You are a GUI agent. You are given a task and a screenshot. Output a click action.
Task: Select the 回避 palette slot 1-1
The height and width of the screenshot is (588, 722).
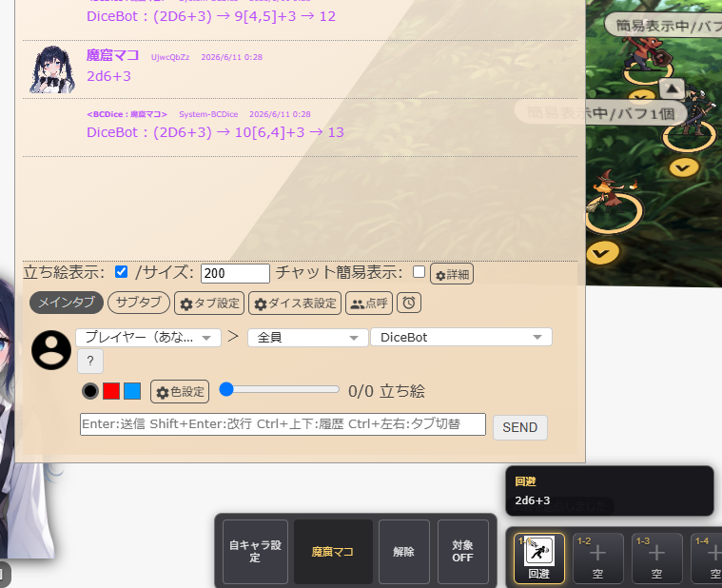click(x=539, y=559)
